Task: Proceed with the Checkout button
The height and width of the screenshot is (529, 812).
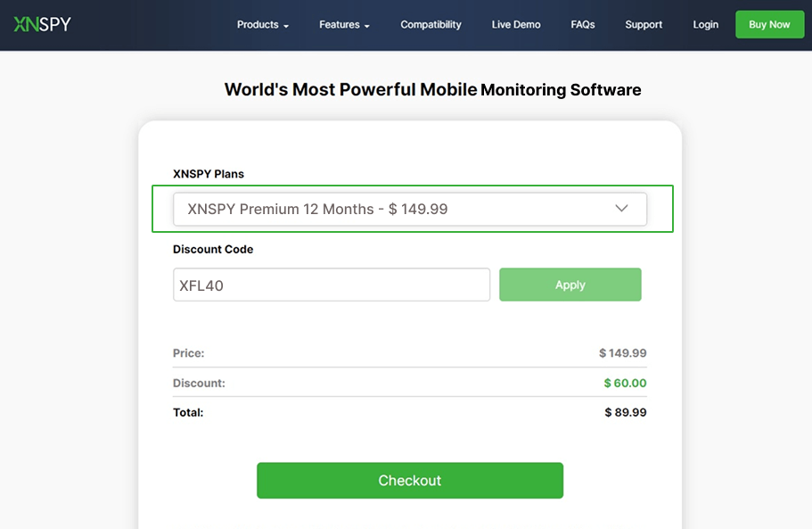Action: 410,480
